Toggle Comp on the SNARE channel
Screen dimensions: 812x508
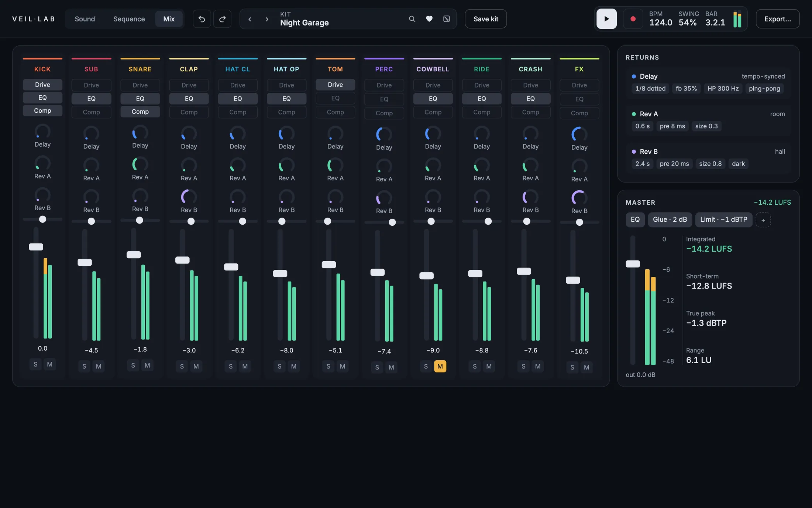click(140, 112)
